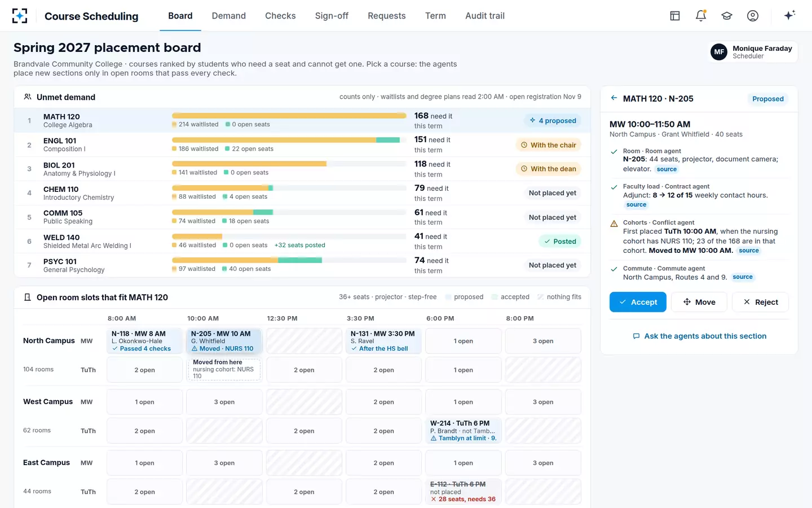Click the ENGL 101 demand progress bar

289,140
